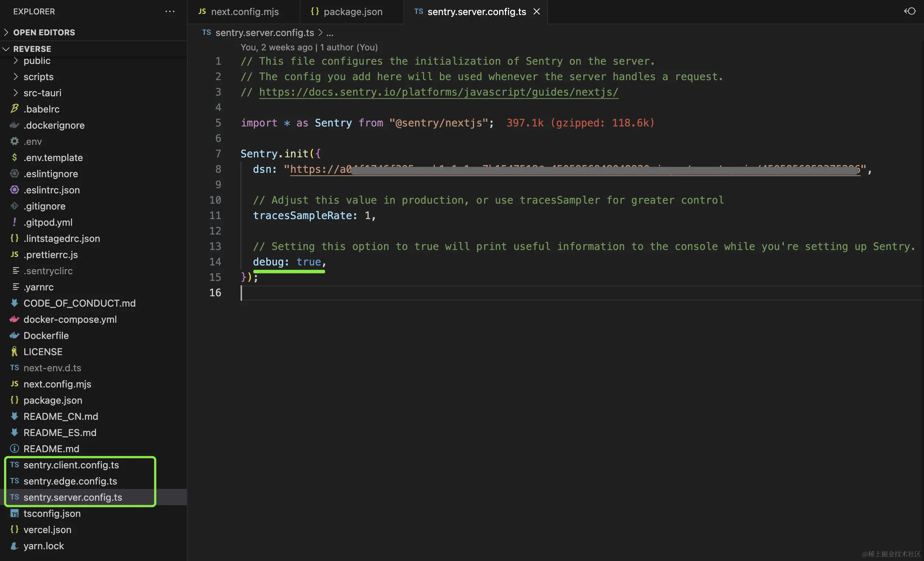The image size is (924, 561).
Task: Click the key icon beside LICENSE file
Action: [14, 351]
